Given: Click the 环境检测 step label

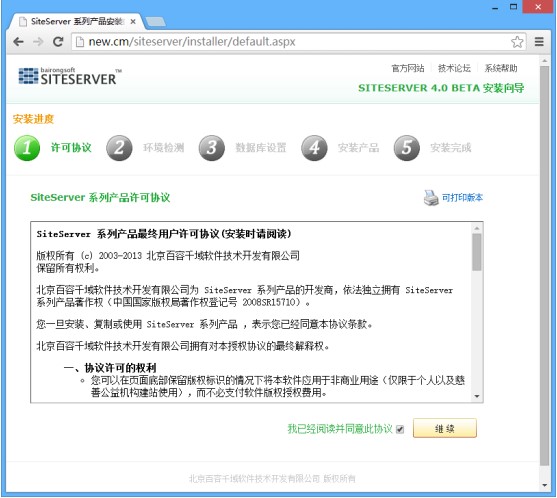Looking at the screenshot, I should coord(163,148).
